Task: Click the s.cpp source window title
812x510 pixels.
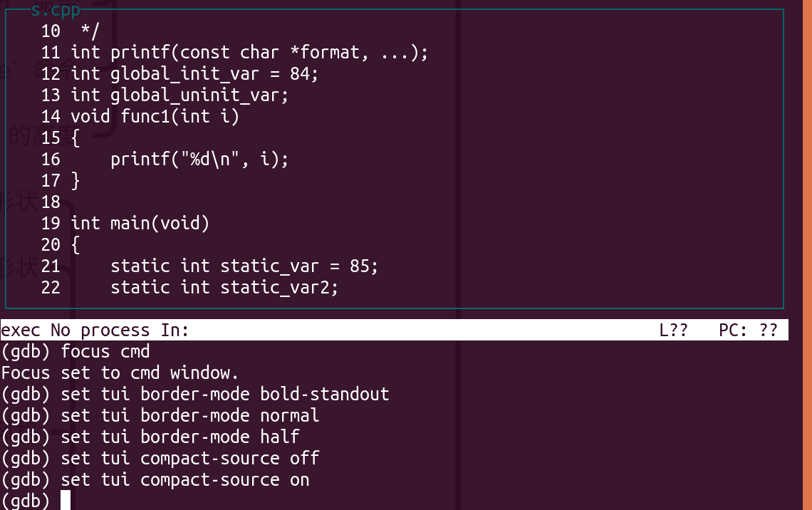Action: (56, 10)
